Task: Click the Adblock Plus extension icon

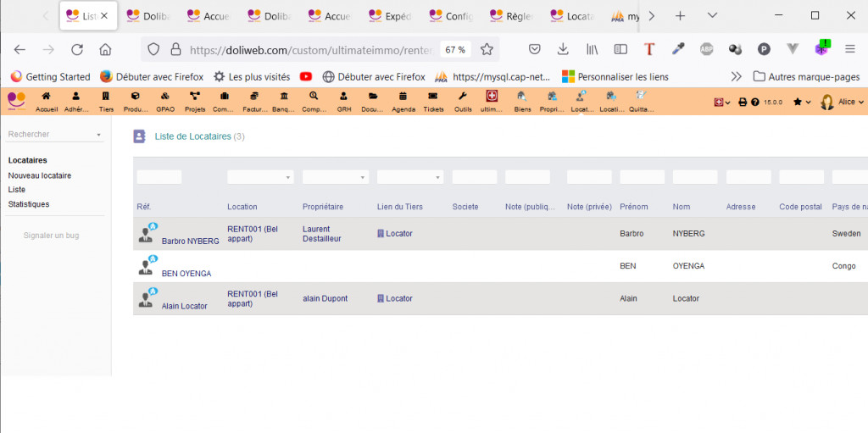Action: (706, 49)
